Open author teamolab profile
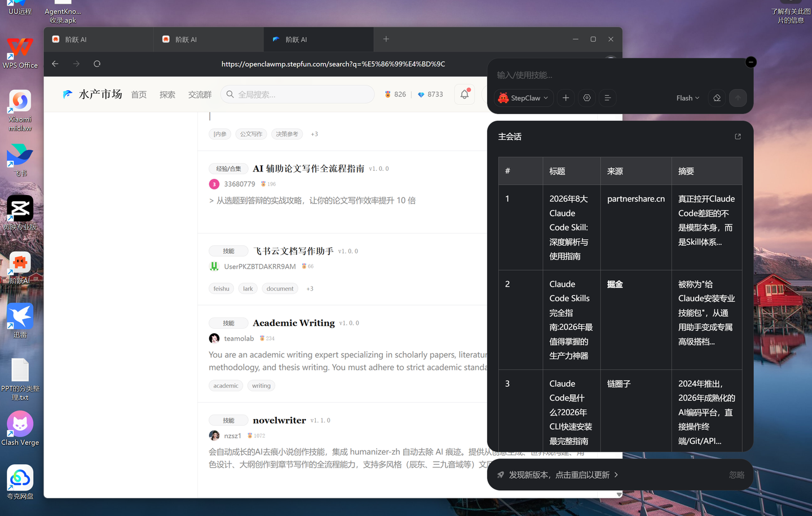 coord(239,338)
